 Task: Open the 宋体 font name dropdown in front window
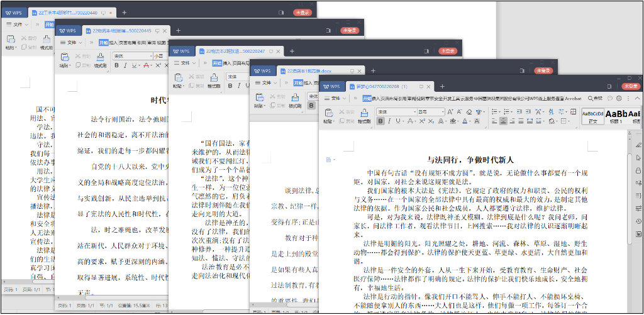pos(413,111)
